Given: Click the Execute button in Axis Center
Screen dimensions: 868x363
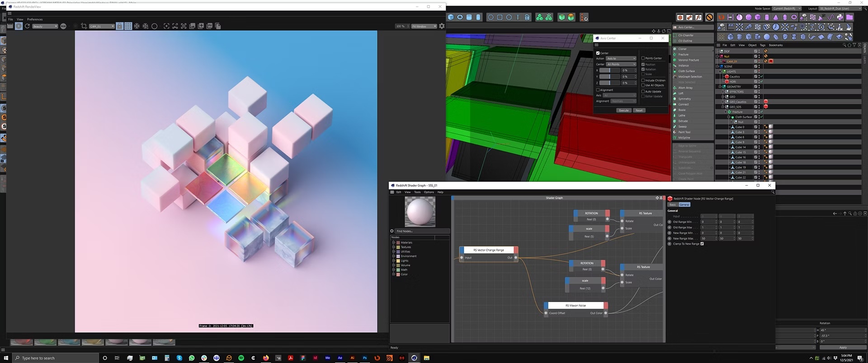Looking at the screenshot, I should (624, 111).
